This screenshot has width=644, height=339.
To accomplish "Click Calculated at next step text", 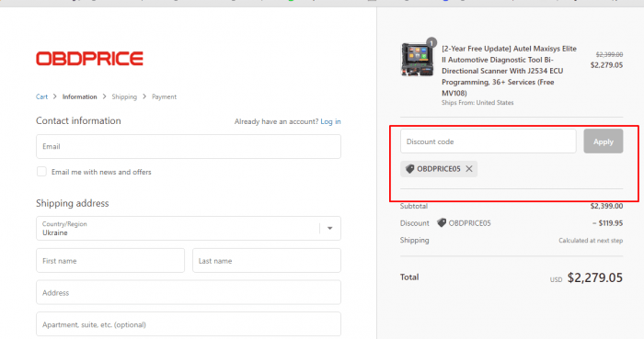I will [591, 241].
